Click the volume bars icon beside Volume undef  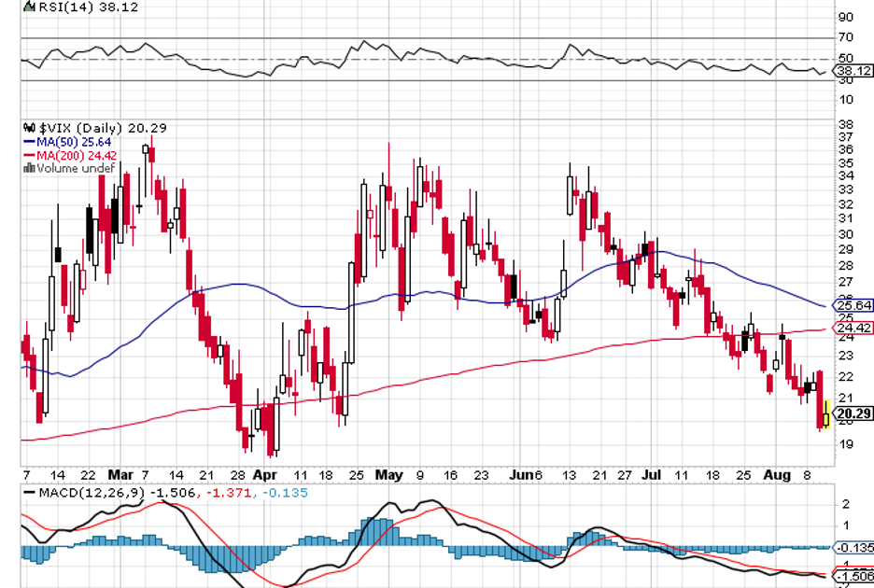(29, 168)
